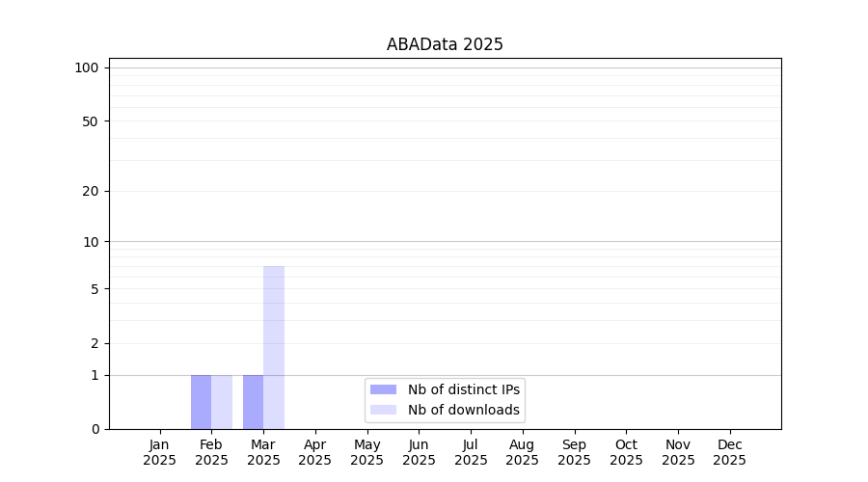868x482 pixels.
Task: Click the 'Dec 2025' x-axis label
Action: [730, 452]
